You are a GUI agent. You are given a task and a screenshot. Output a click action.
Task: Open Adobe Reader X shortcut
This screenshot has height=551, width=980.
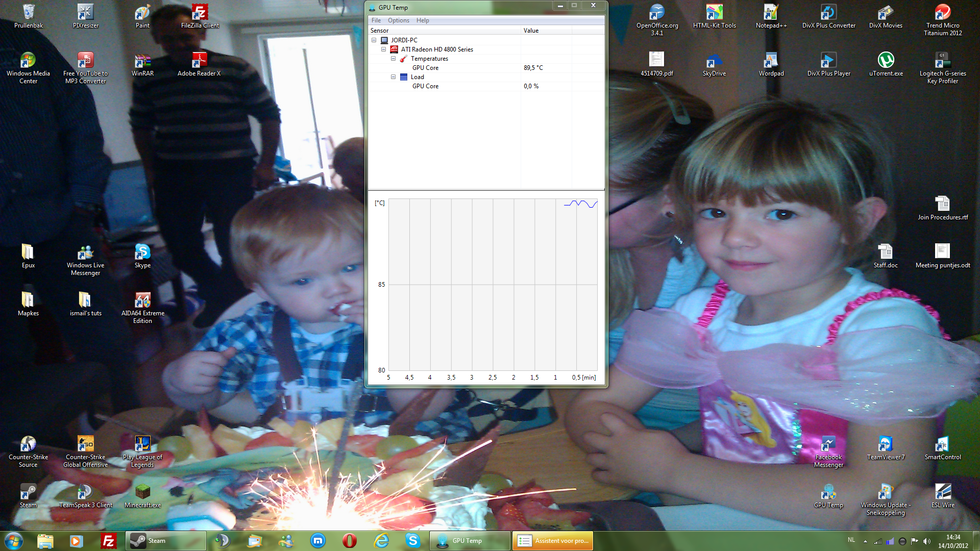199,64
